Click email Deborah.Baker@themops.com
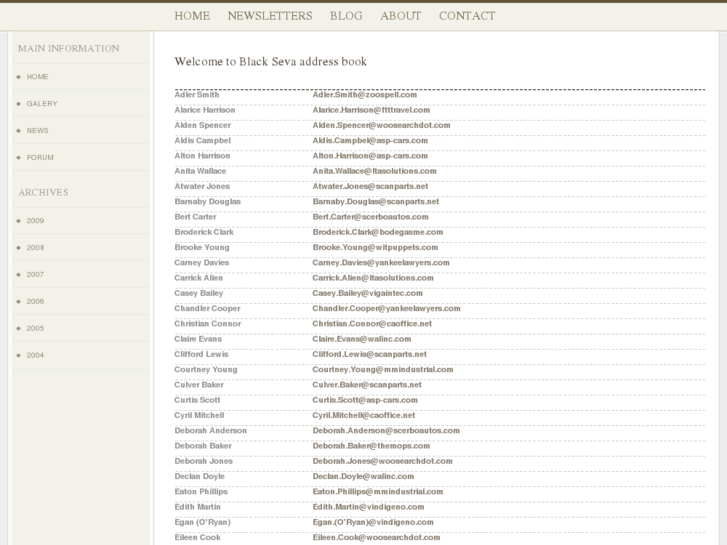The width and height of the screenshot is (727, 545). 371,447
